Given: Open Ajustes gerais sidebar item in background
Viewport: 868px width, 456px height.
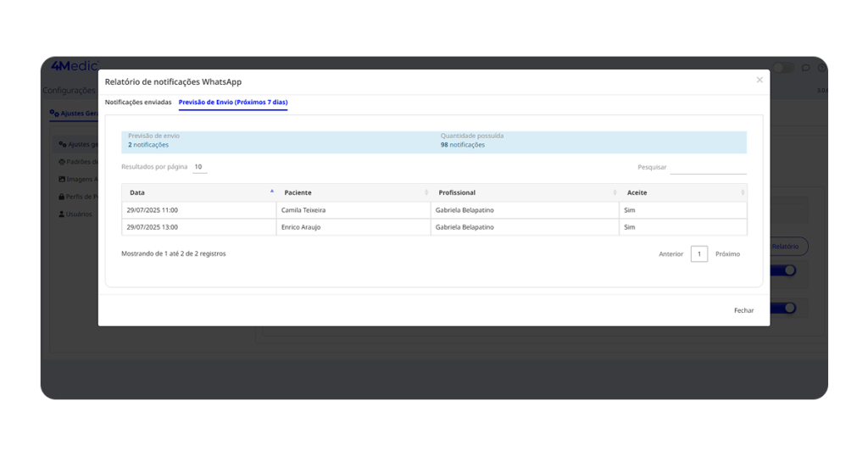Looking at the screenshot, I should [78, 144].
